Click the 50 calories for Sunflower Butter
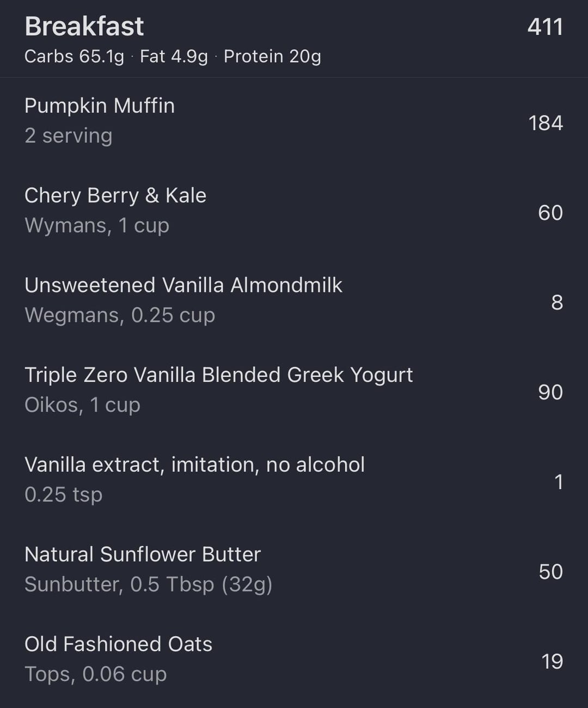The height and width of the screenshot is (708, 588). pyautogui.click(x=550, y=571)
